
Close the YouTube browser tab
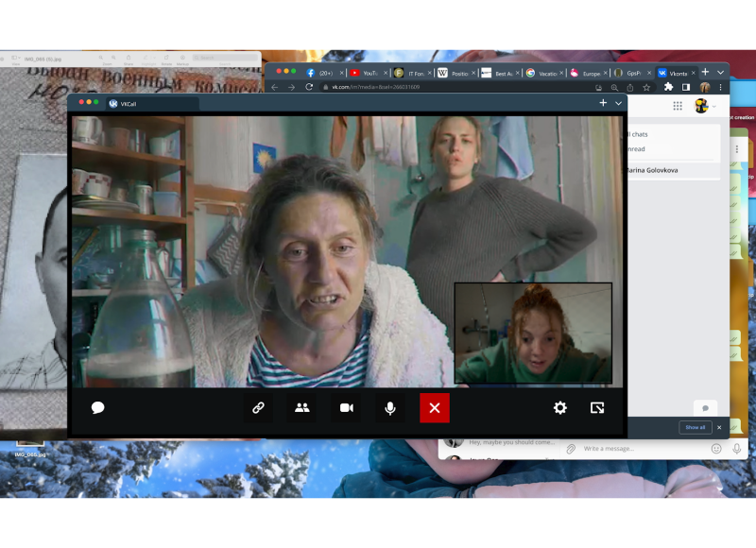click(386, 74)
